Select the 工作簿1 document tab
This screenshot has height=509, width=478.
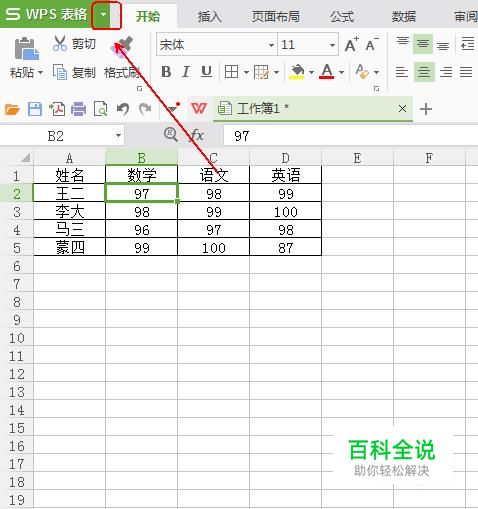(x=313, y=109)
